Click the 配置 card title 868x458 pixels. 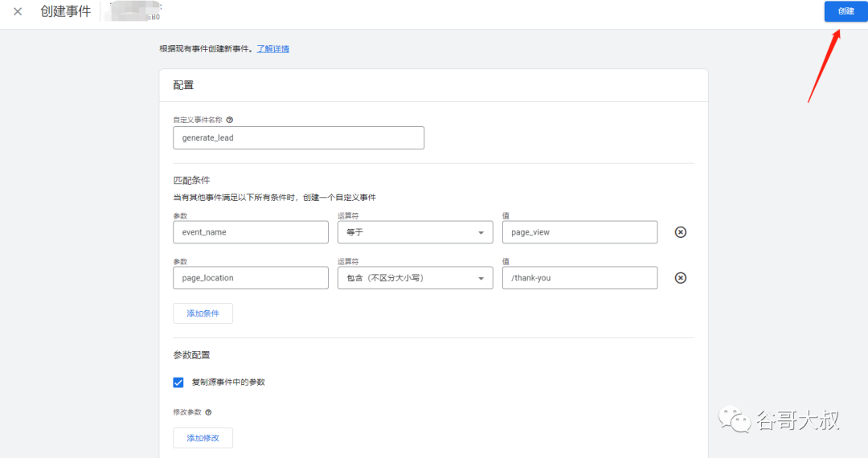point(183,85)
